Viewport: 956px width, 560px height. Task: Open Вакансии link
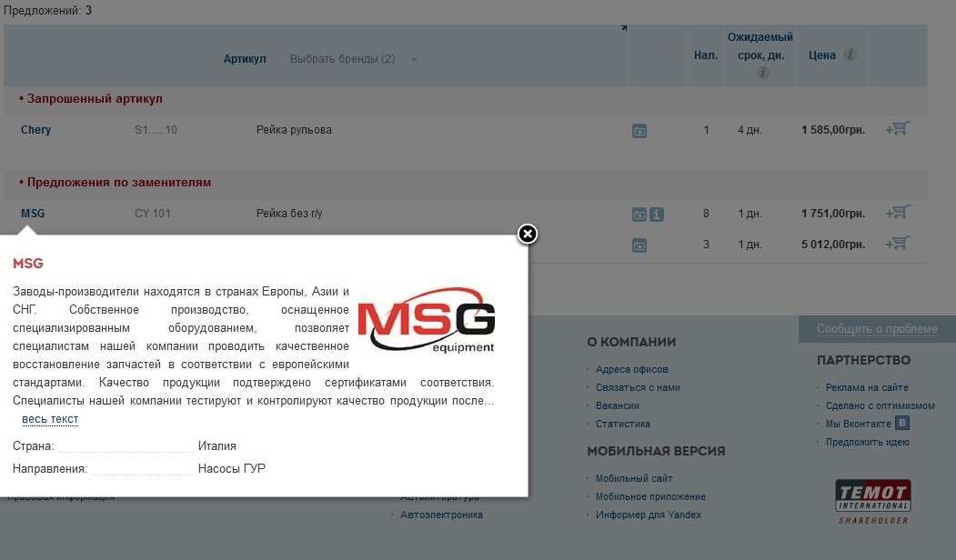(x=617, y=405)
